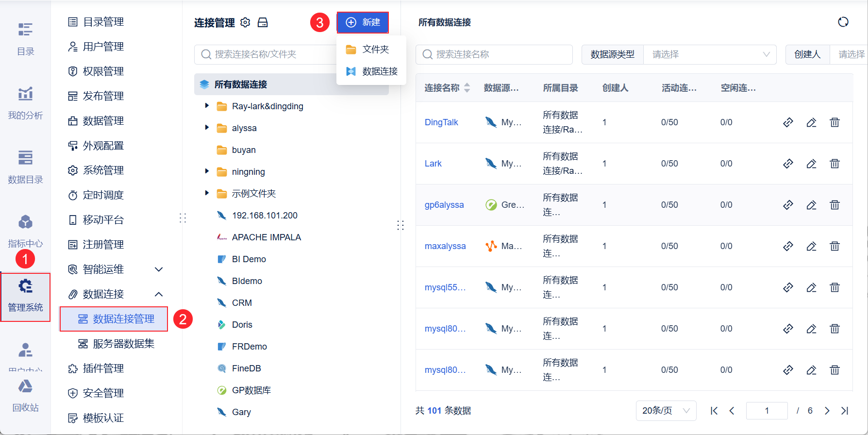The height and width of the screenshot is (435, 868).
Task: Jump to the last page of results
Action: [845, 411]
